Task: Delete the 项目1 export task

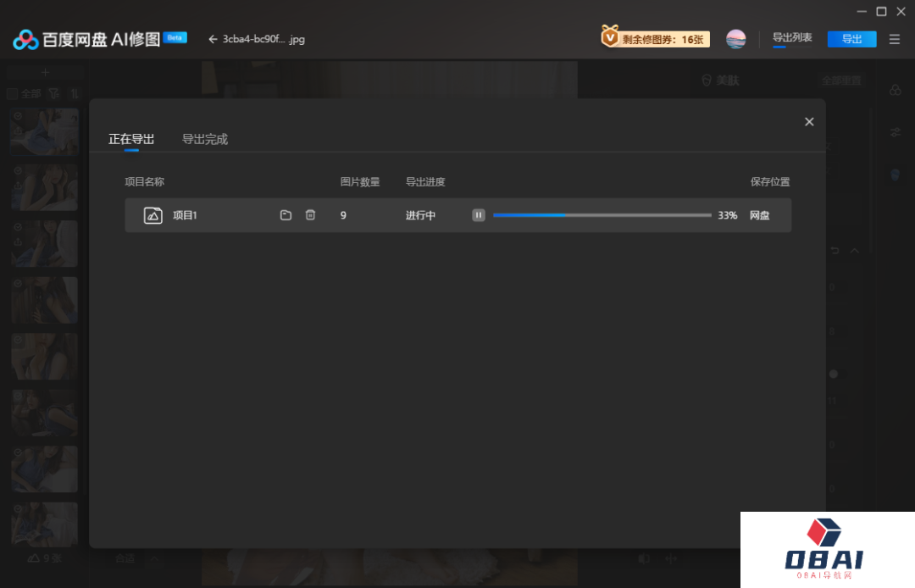Action: [310, 215]
